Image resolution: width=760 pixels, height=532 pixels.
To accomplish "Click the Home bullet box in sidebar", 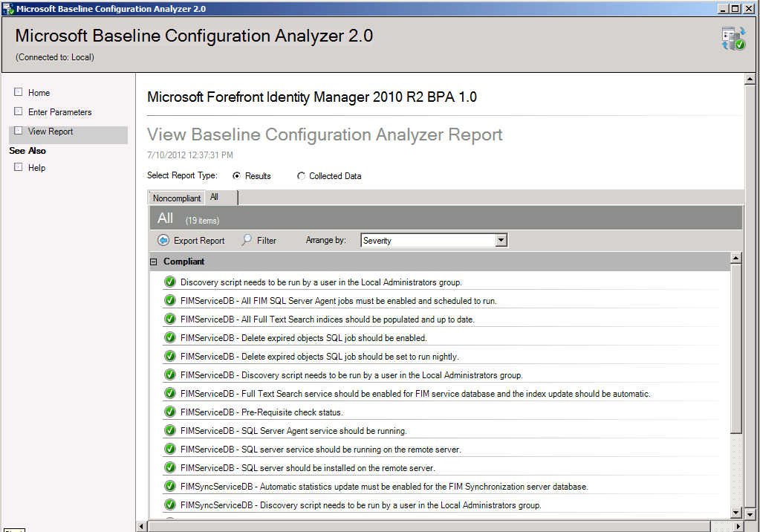I will (19, 93).
